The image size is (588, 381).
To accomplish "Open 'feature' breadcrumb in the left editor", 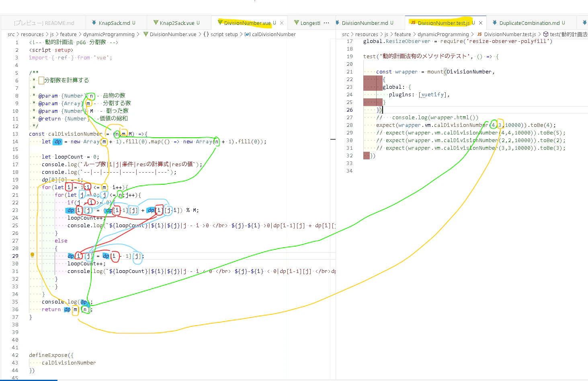I will point(68,35).
